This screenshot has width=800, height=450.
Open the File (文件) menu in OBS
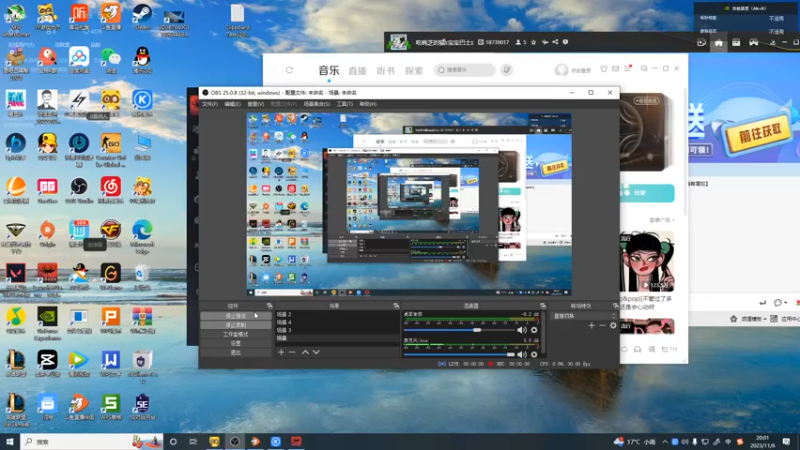point(210,104)
